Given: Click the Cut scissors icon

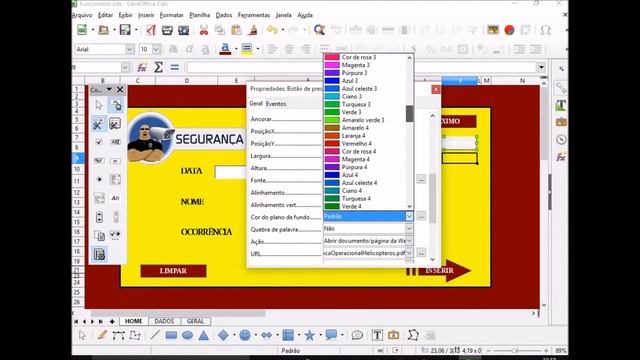Looking at the screenshot, I should [204, 30].
